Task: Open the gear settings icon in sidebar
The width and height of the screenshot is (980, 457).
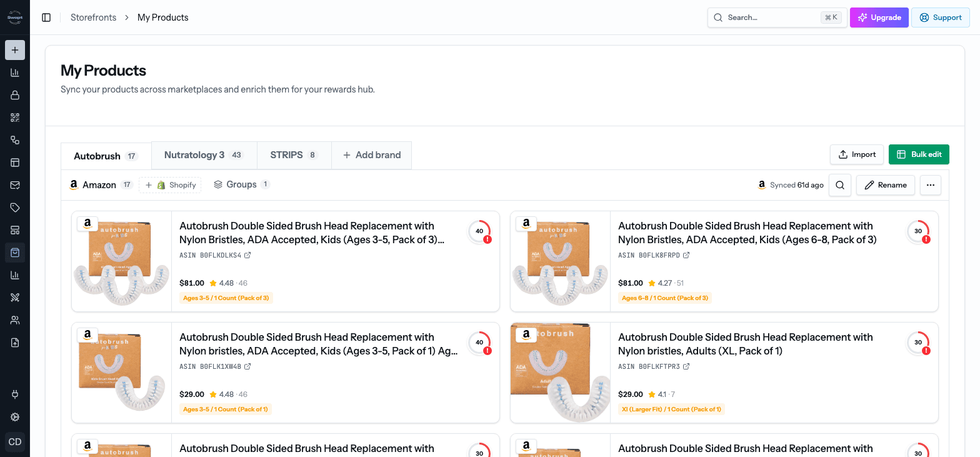Action: (15, 417)
